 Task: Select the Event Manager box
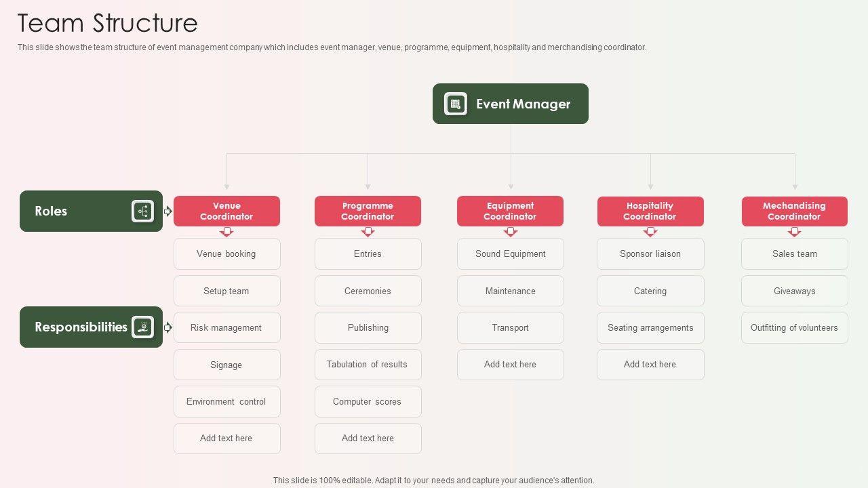pyautogui.click(x=511, y=104)
